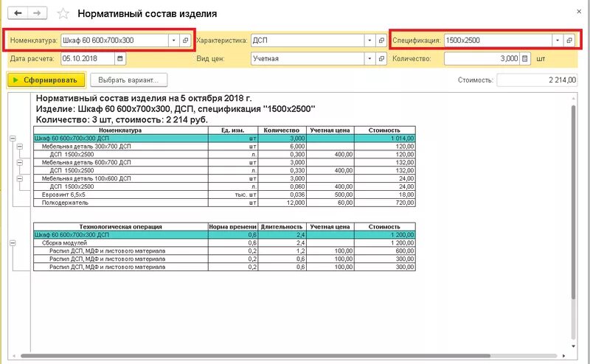Screen dimensions: 590x364
Task: Click the scroll right arrow of report
Action: tap(563, 356)
